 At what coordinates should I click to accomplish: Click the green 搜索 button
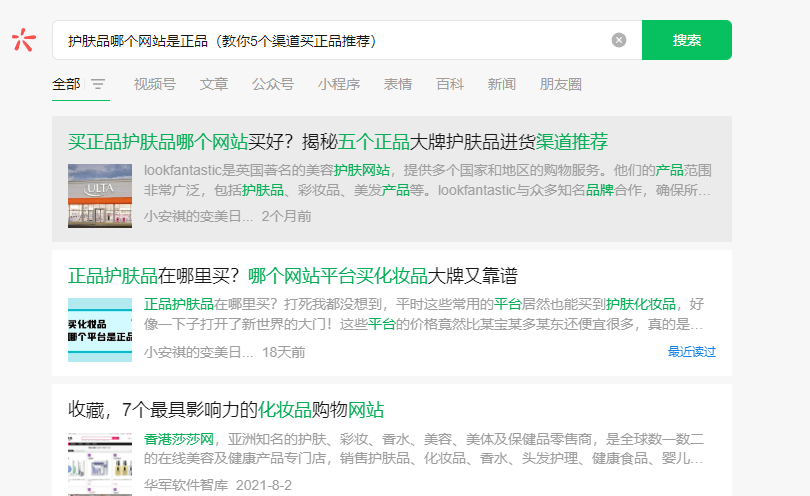tap(687, 40)
